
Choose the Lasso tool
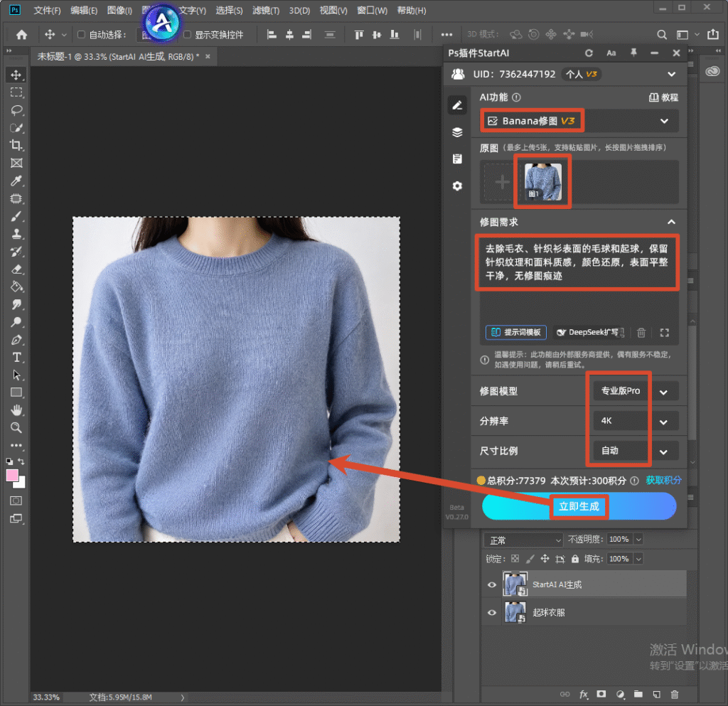16,110
